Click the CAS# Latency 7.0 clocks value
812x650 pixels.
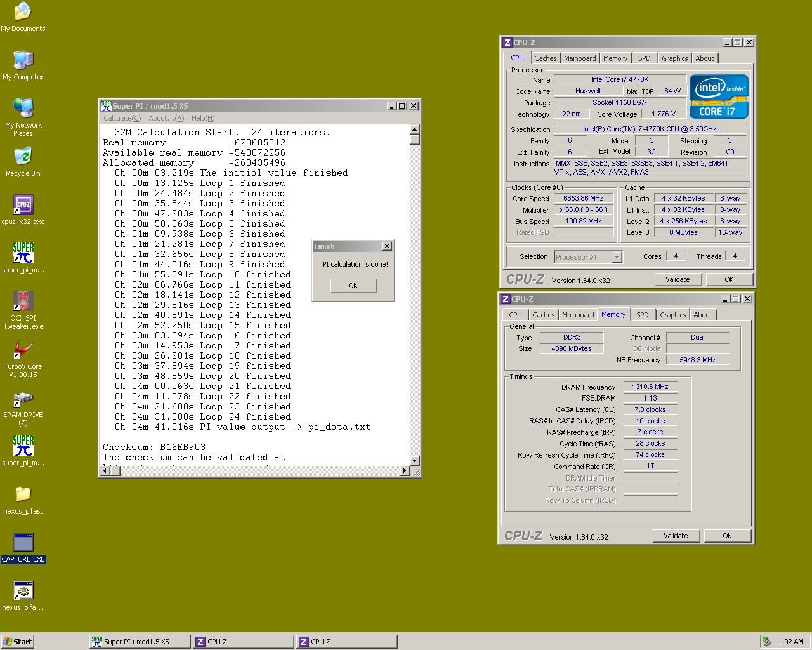650,409
